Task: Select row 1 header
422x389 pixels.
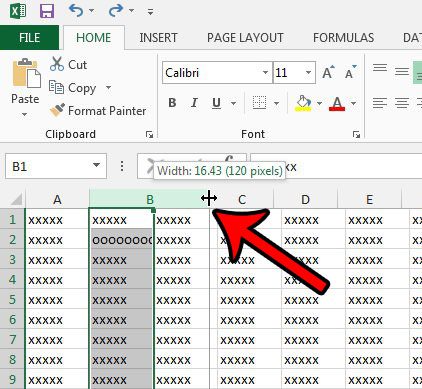Action: 12,220
